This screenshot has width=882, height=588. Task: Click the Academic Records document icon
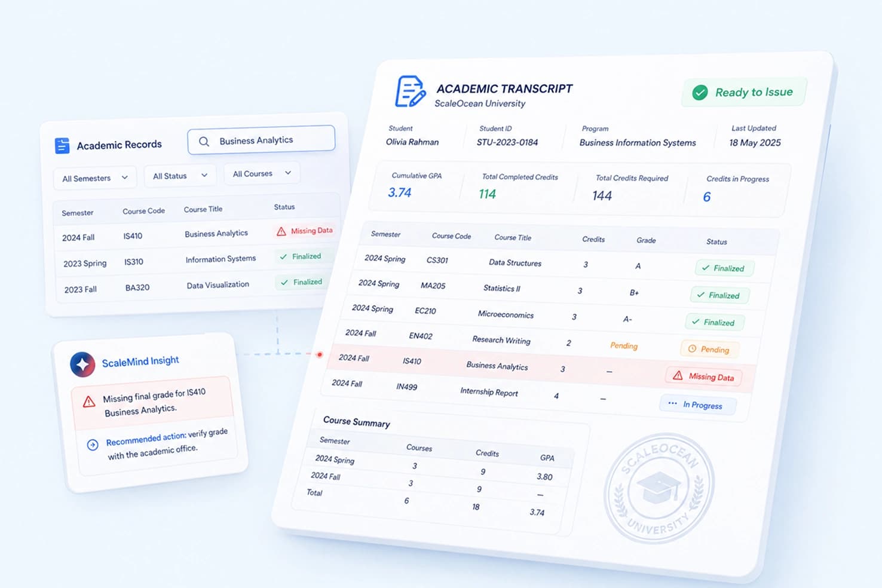click(62, 145)
